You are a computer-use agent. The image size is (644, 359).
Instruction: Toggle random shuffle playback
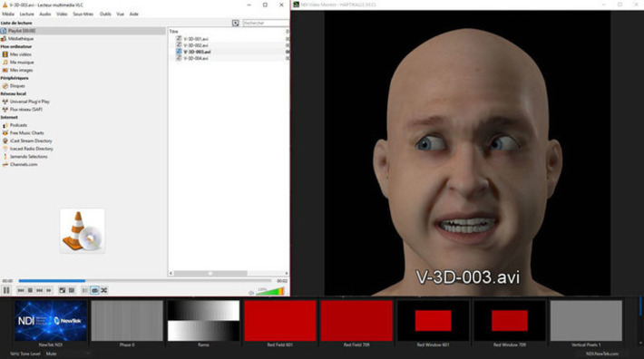tap(104, 290)
